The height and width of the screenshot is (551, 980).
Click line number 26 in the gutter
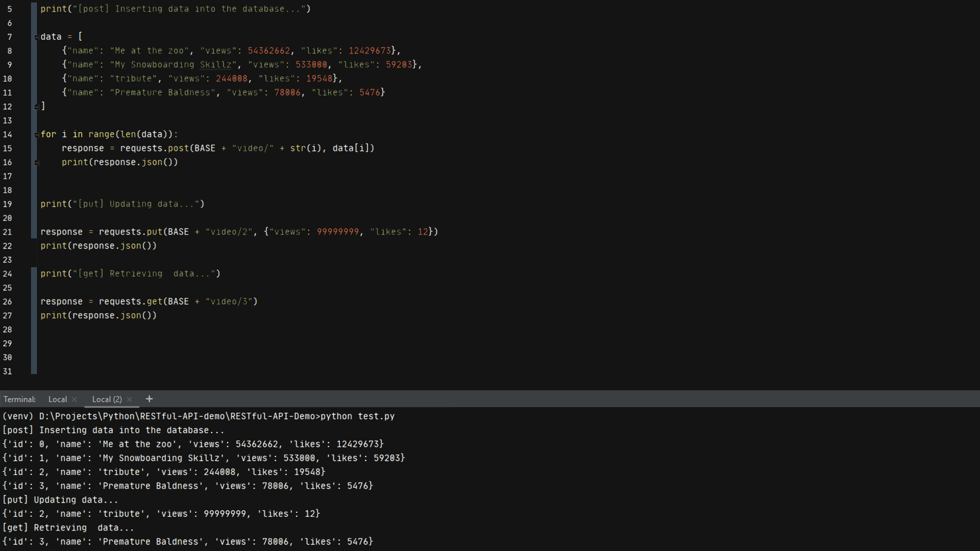coord(7,302)
